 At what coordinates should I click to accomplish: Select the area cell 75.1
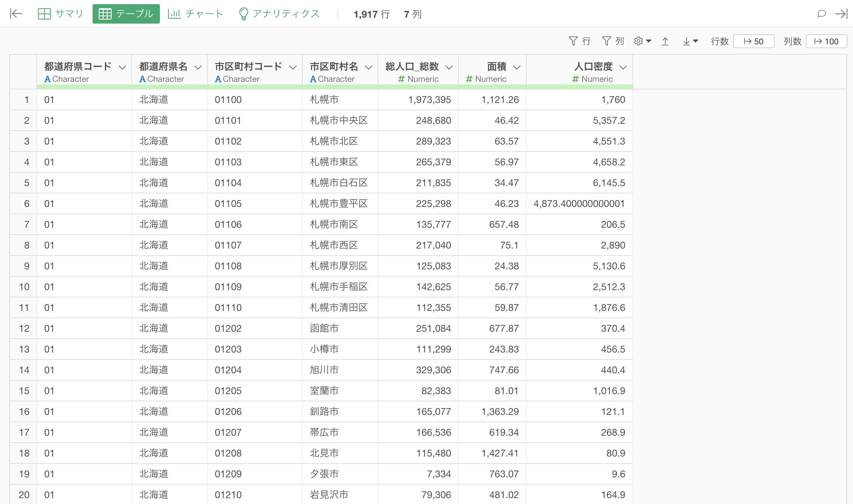point(492,245)
